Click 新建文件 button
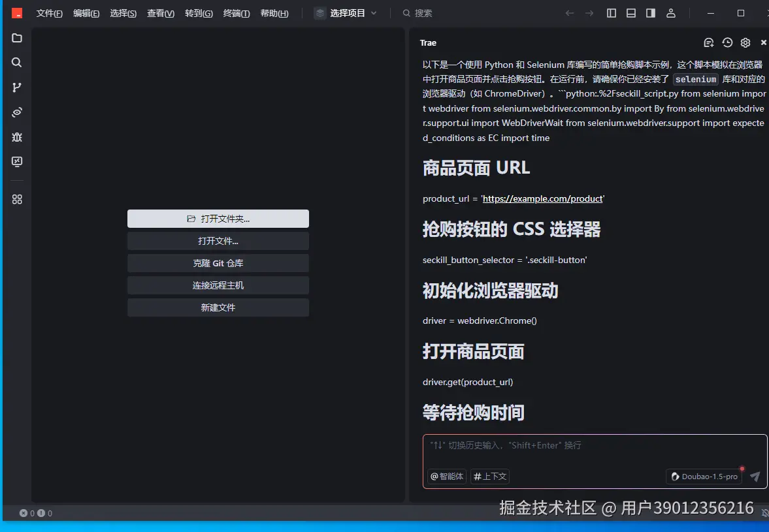 pos(218,307)
